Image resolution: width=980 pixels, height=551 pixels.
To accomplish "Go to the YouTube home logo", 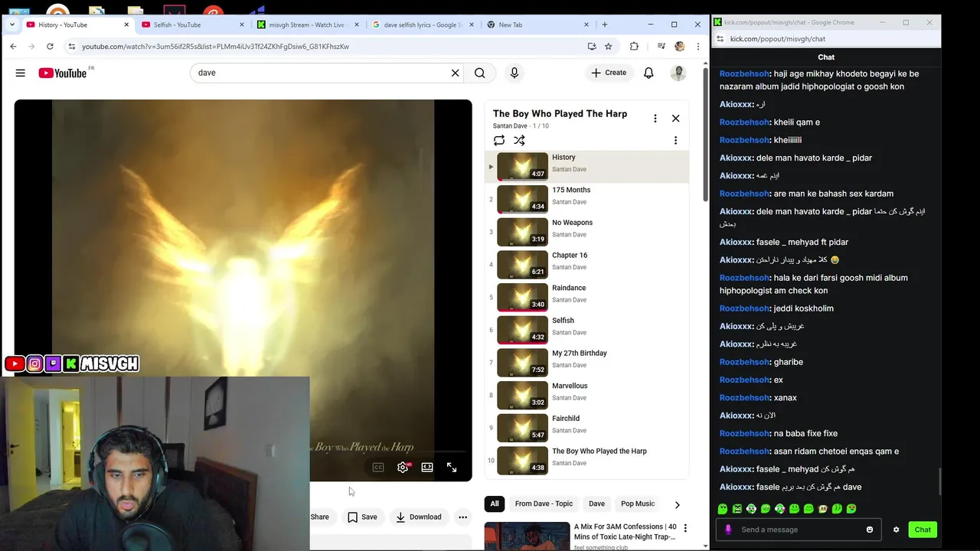I will click(x=63, y=73).
